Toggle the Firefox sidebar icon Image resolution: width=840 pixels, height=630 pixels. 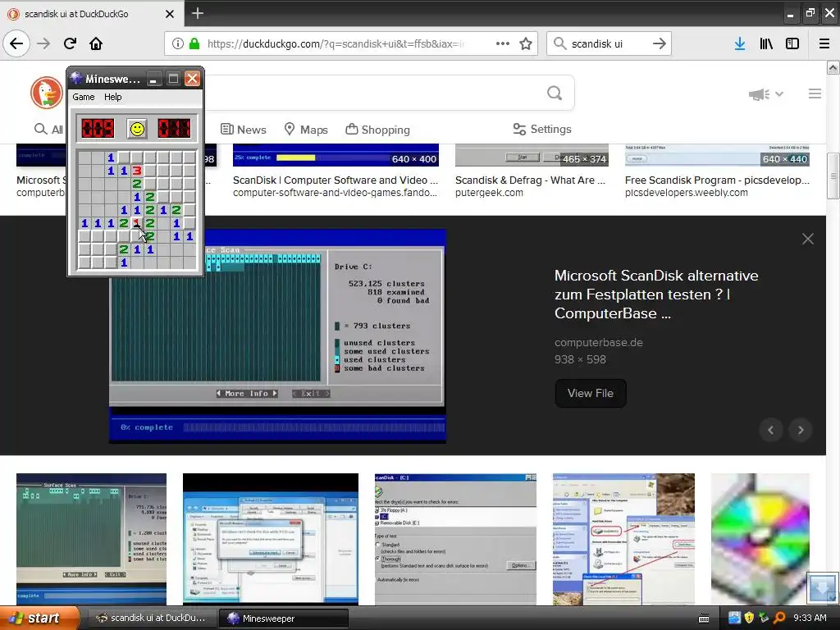(792, 43)
